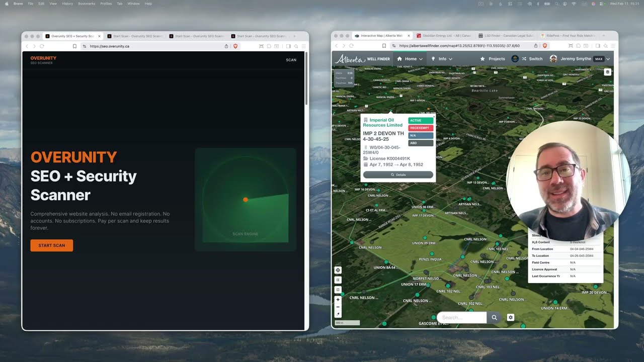The width and height of the screenshot is (644, 362).
Task: Locate my position on the map
Action: 338,270
